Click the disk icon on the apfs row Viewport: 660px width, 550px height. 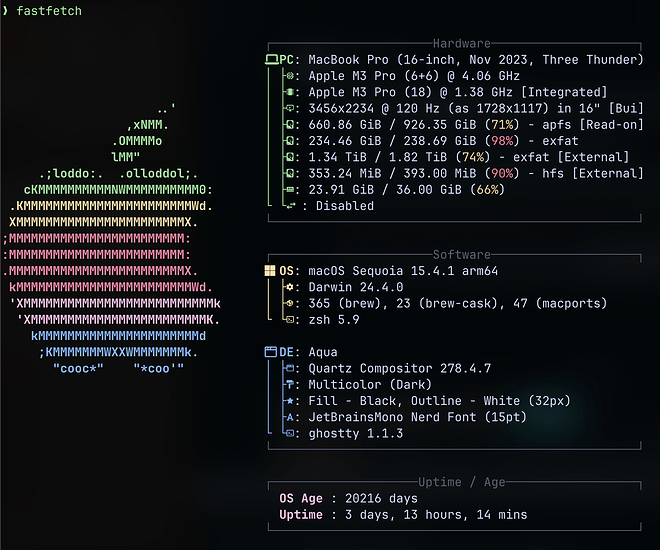pyautogui.click(x=290, y=125)
